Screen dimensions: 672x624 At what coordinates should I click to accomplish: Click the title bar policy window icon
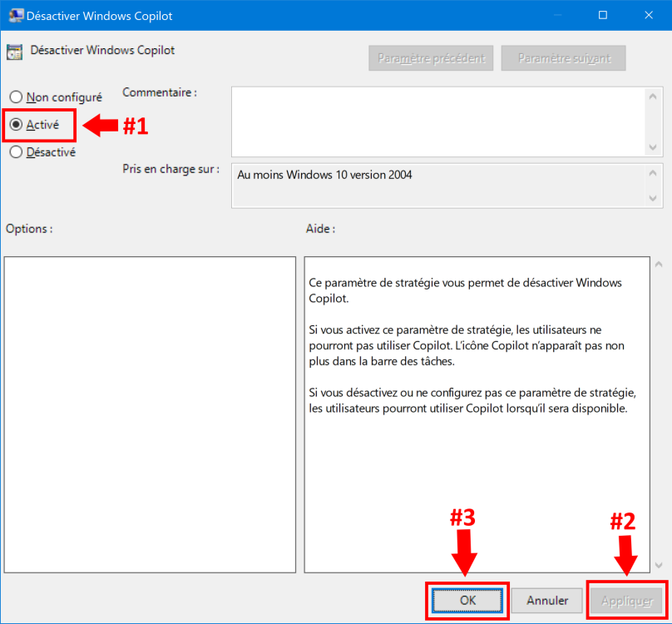(x=16, y=16)
